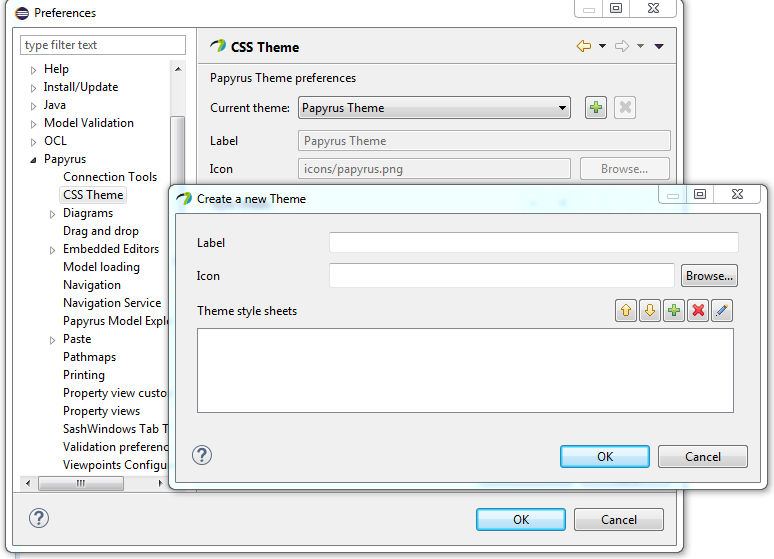The height and width of the screenshot is (559, 774).
Task: Select Navigation preference page
Action: click(x=92, y=285)
